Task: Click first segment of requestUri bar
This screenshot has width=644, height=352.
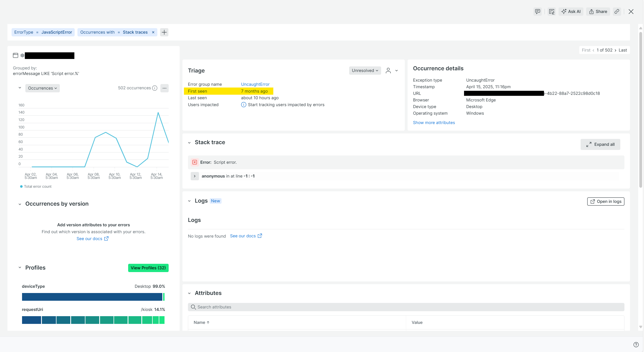Action: coord(31,320)
